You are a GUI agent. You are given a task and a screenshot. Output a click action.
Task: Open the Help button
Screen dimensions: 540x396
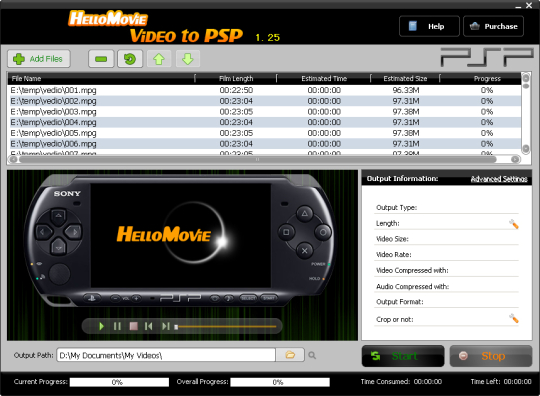click(x=429, y=26)
